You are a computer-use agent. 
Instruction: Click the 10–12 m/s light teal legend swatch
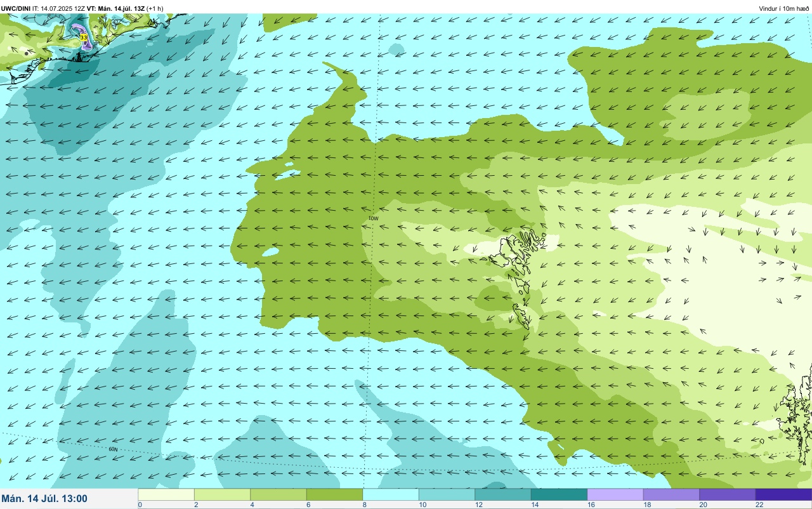tap(447, 494)
